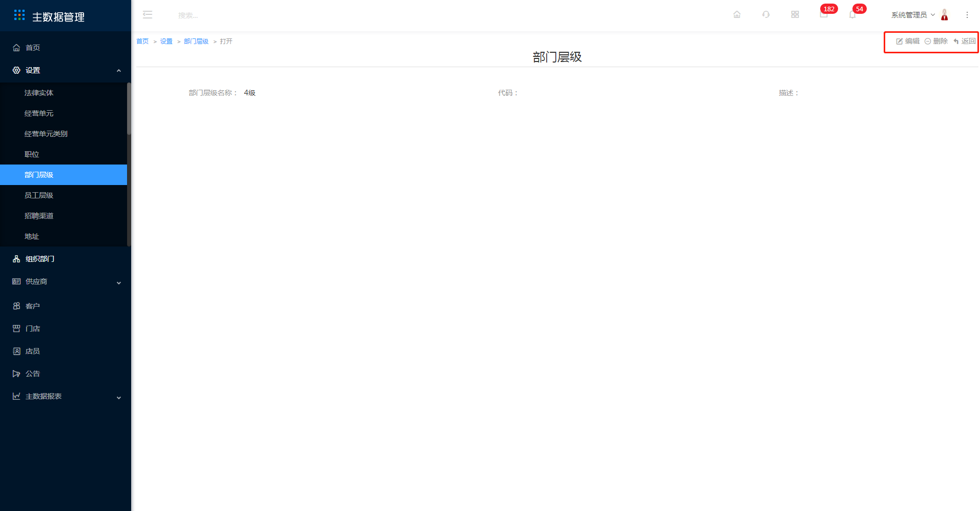
Task: Expand the 供应商 sidebar section
Action: click(66, 281)
